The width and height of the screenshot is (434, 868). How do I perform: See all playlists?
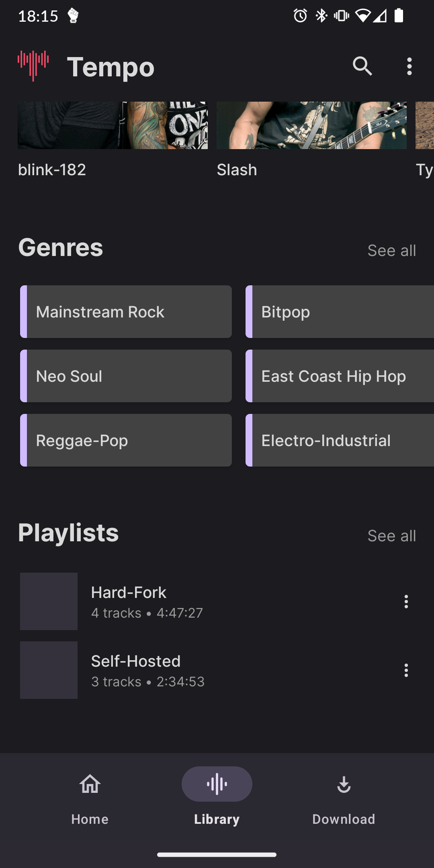[391, 536]
